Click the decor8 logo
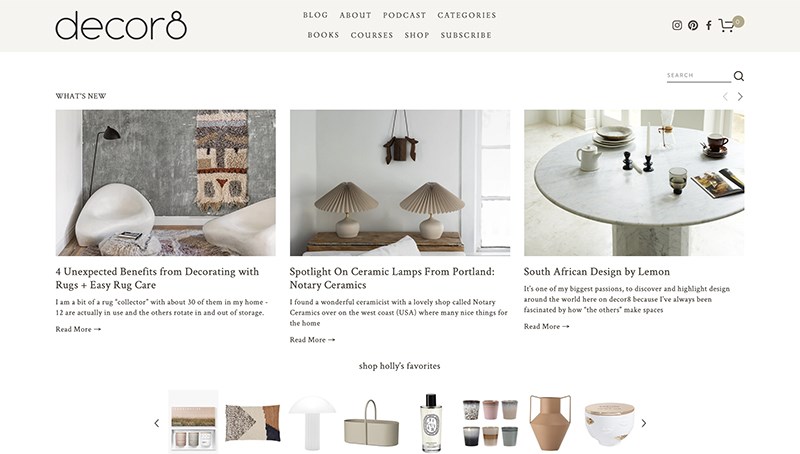 coord(121,26)
